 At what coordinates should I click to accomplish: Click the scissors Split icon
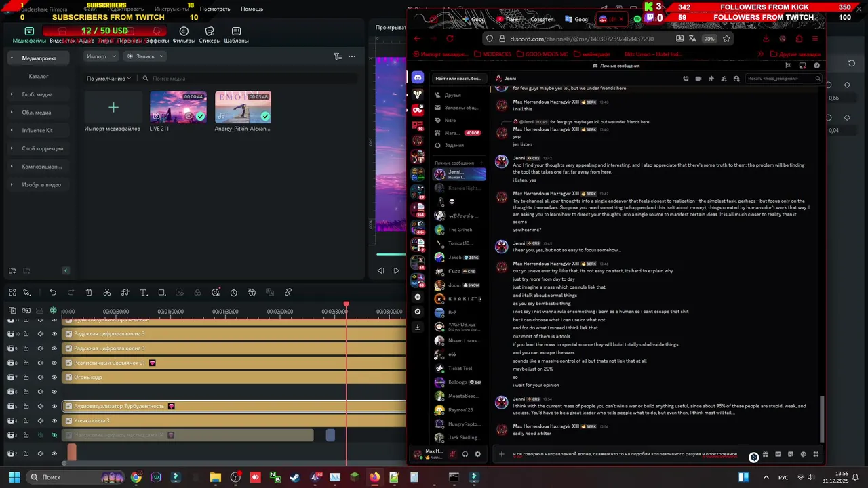(x=107, y=292)
